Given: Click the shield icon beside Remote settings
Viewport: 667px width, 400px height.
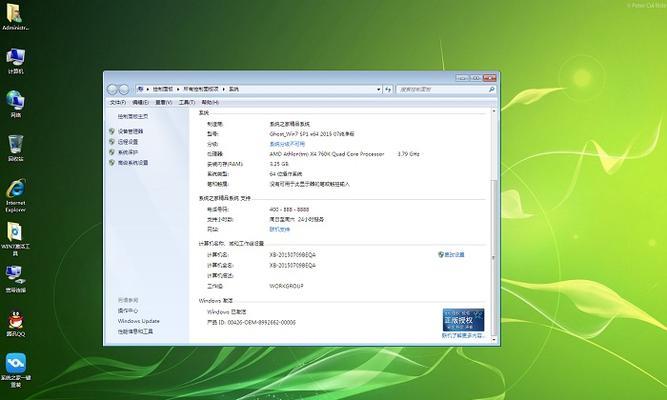Looking at the screenshot, I should coord(112,142).
